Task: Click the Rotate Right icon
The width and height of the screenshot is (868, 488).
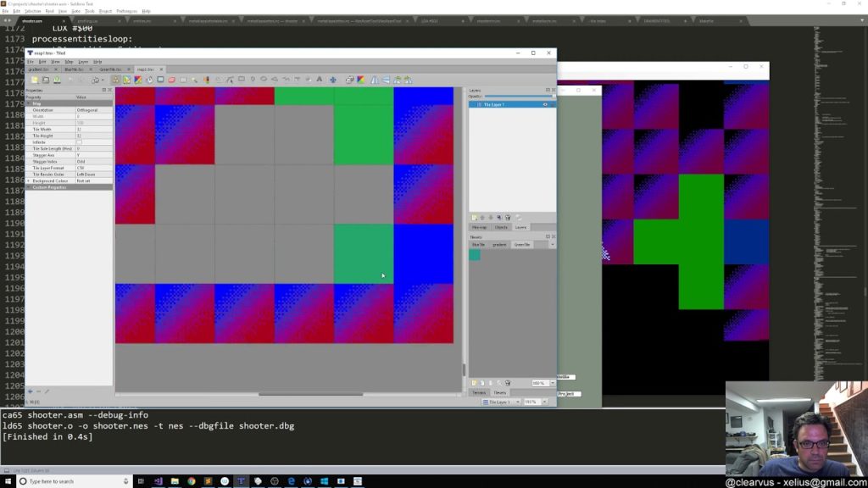Action: (x=408, y=80)
